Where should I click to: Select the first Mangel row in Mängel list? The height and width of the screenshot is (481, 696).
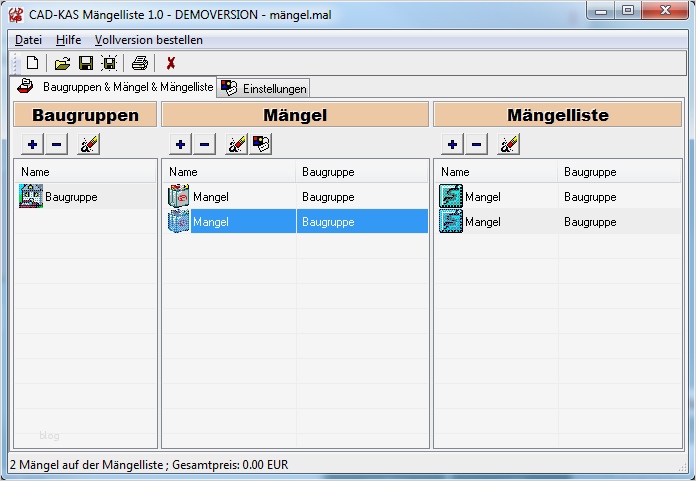click(x=295, y=197)
